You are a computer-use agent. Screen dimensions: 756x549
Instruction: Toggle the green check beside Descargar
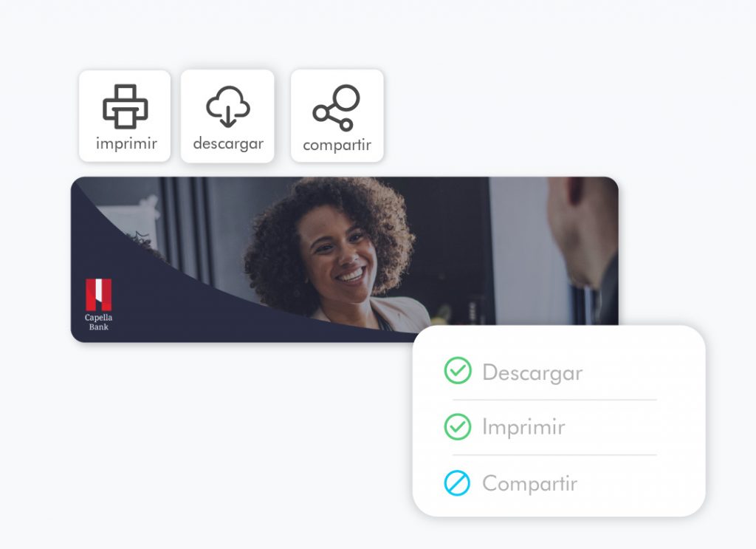point(458,370)
